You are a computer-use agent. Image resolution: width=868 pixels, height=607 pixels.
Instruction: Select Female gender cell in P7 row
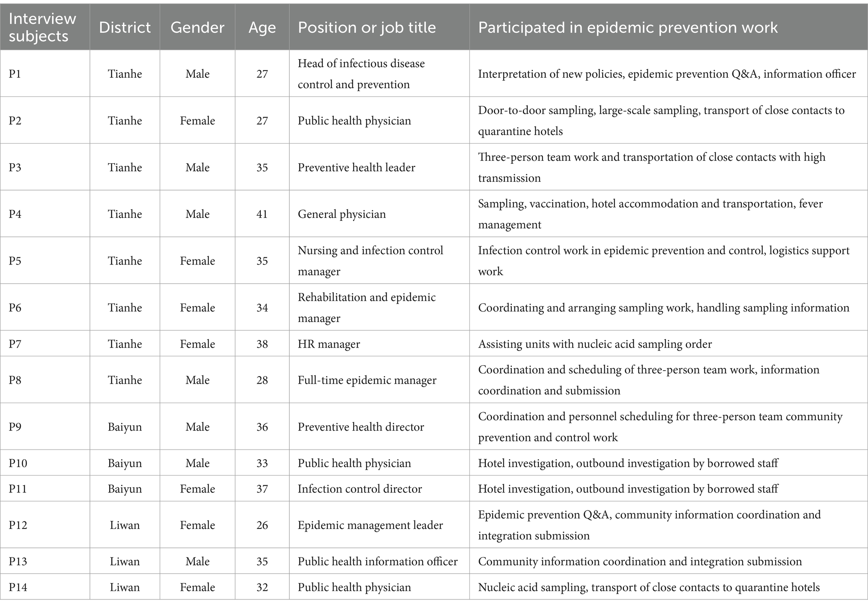(x=197, y=344)
